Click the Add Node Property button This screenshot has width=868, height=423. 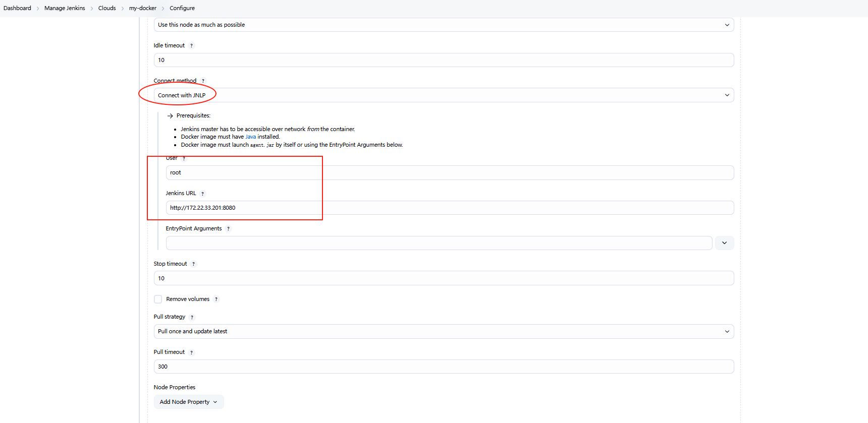point(188,402)
